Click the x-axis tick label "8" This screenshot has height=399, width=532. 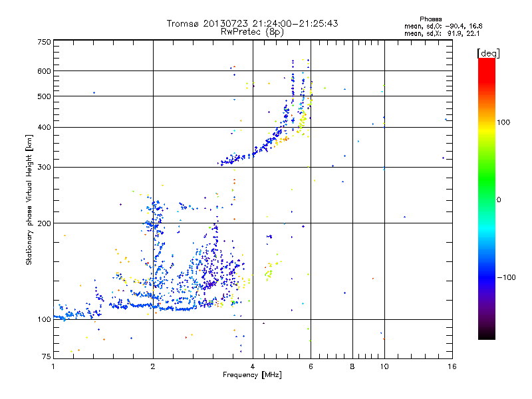click(x=352, y=366)
